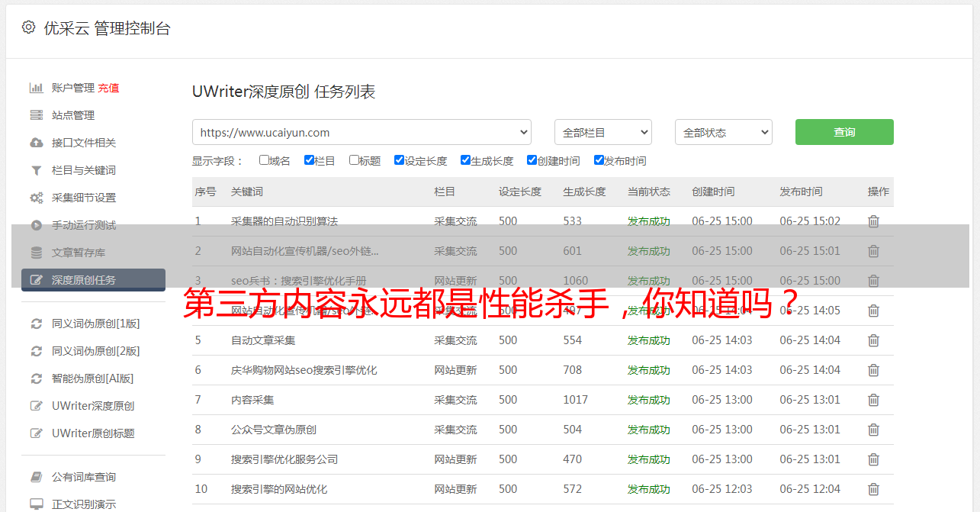The height and width of the screenshot is (512, 980).
Task: Click keyword 采集器的自动识别算法
Action: click(x=284, y=221)
